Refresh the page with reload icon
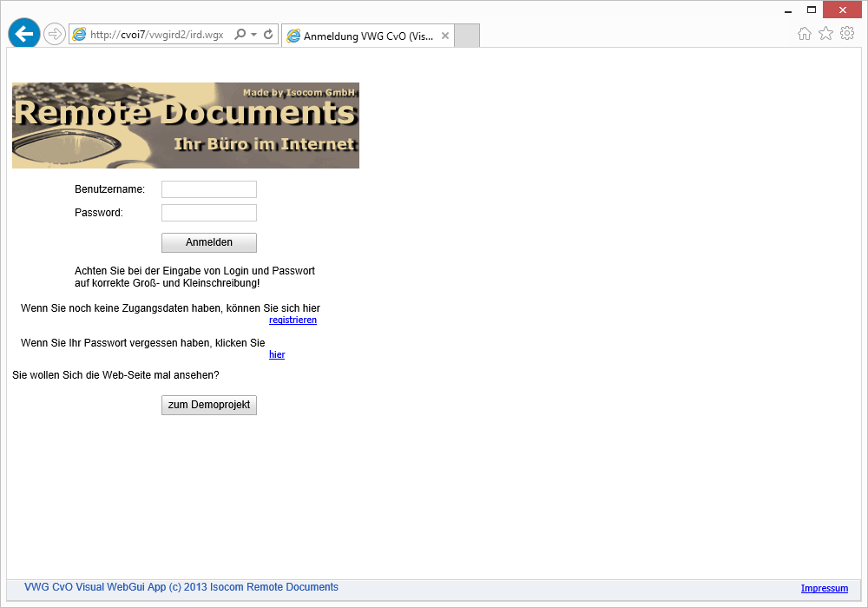Viewport: 868px width, 608px height. (x=268, y=35)
